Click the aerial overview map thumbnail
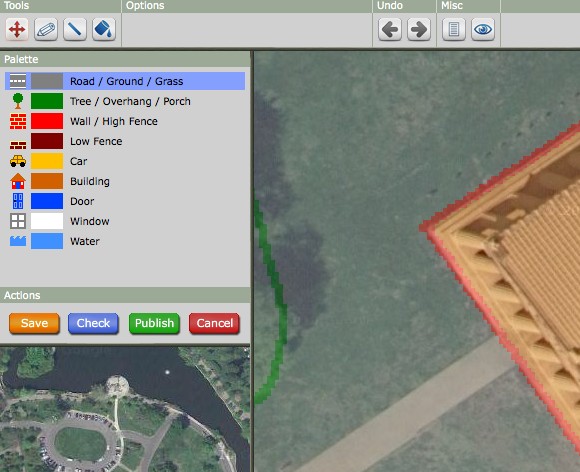The height and width of the screenshot is (472, 580). point(125,409)
